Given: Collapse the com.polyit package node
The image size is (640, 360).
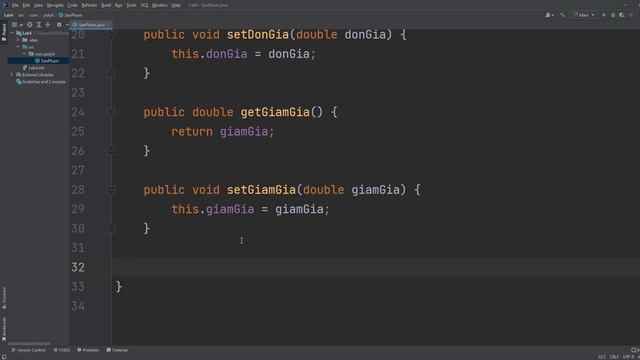Looking at the screenshot, I should (24, 54).
